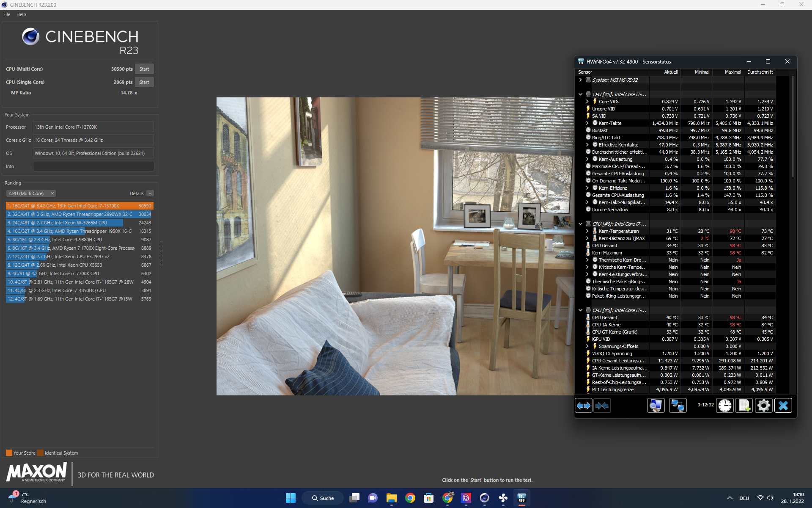This screenshot has width=812, height=508.
Task: Open clock showing 18:10 28.11.2022
Action: 792,498
